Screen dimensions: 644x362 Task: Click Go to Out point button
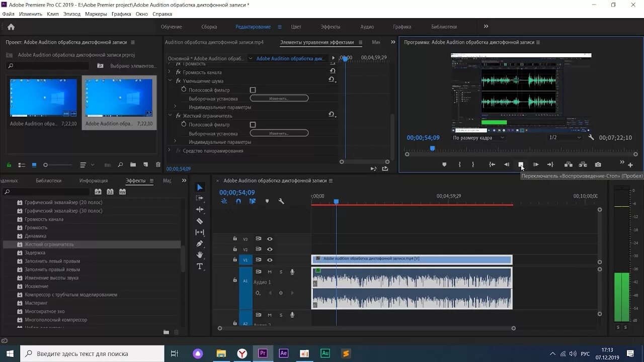coord(550,164)
